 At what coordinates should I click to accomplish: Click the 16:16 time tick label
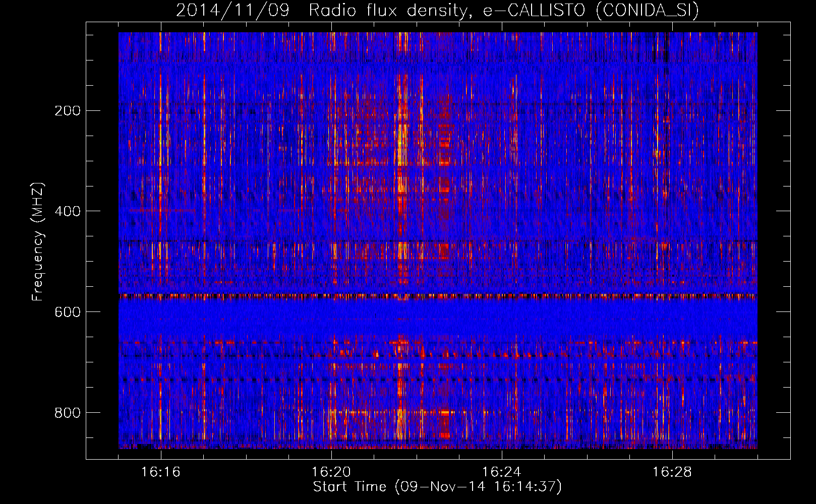(161, 472)
